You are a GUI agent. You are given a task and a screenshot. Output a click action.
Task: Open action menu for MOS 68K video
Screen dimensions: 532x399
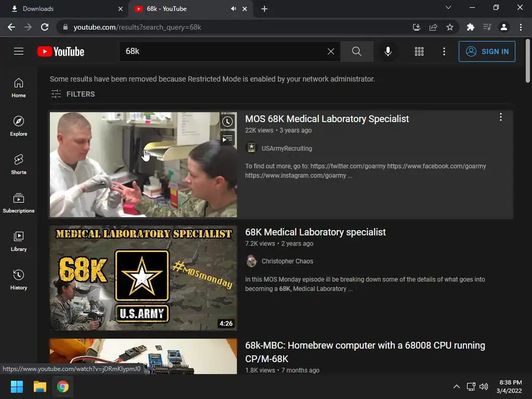pos(500,117)
